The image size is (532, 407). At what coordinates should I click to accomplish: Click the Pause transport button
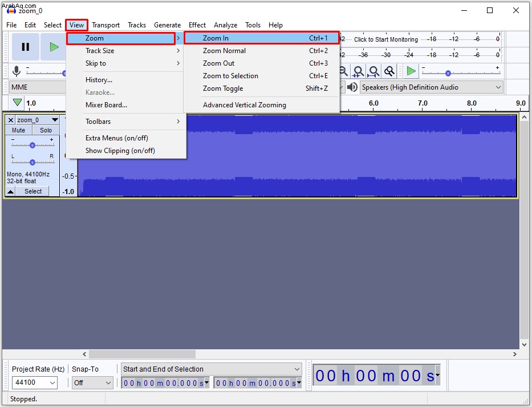pos(26,47)
